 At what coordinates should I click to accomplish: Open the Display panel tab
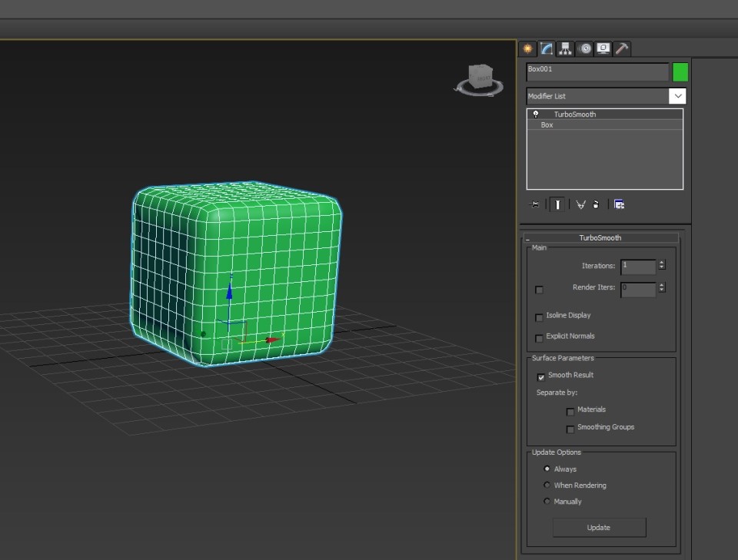click(x=603, y=48)
